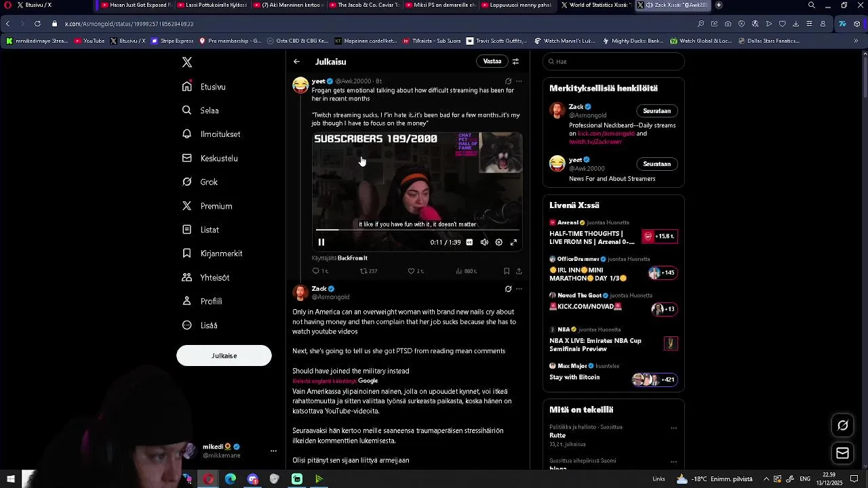The width and height of the screenshot is (868, 488).
Task: Open Profiili in the sidebar
Action: click(x=202, y=301)
